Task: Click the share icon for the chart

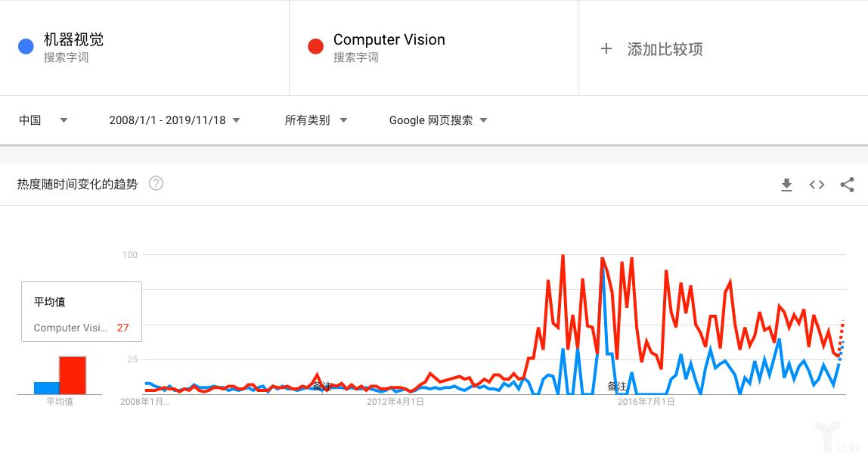Action: [847, 185]
